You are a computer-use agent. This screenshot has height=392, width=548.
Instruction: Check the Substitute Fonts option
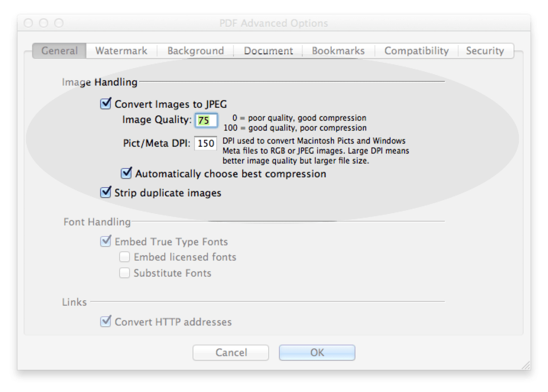point(124,273)
